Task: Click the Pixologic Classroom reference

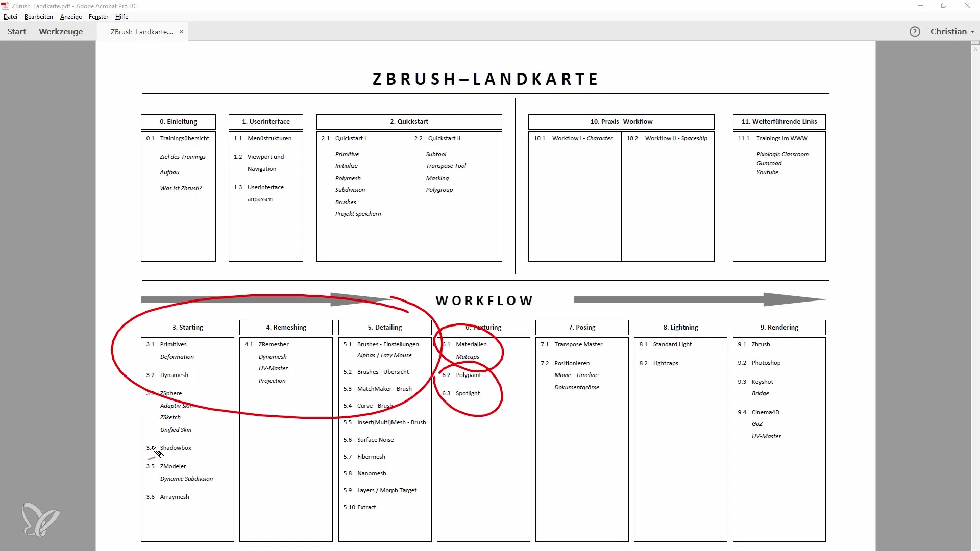Action: pos(783,154)
